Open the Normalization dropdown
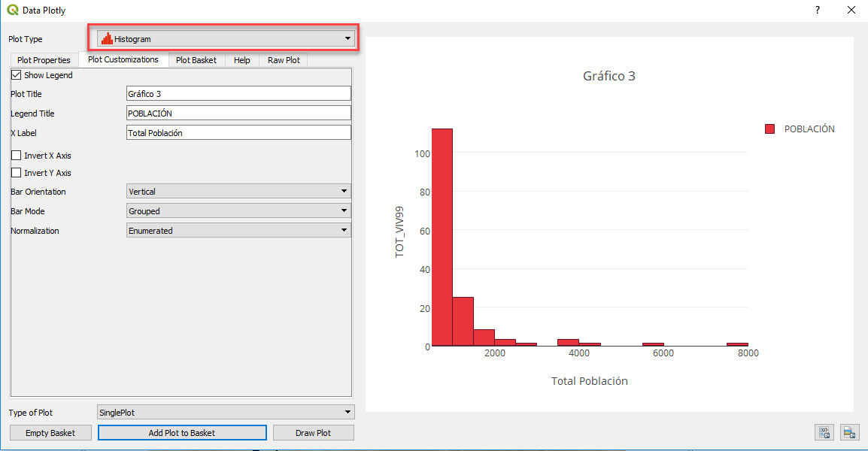Screen dimensions: 868x451 click(x=344, y=230)
